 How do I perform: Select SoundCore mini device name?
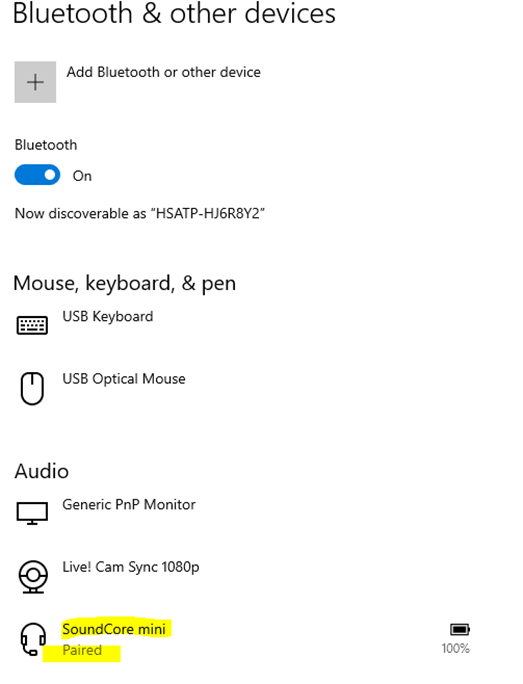(114, 629)
